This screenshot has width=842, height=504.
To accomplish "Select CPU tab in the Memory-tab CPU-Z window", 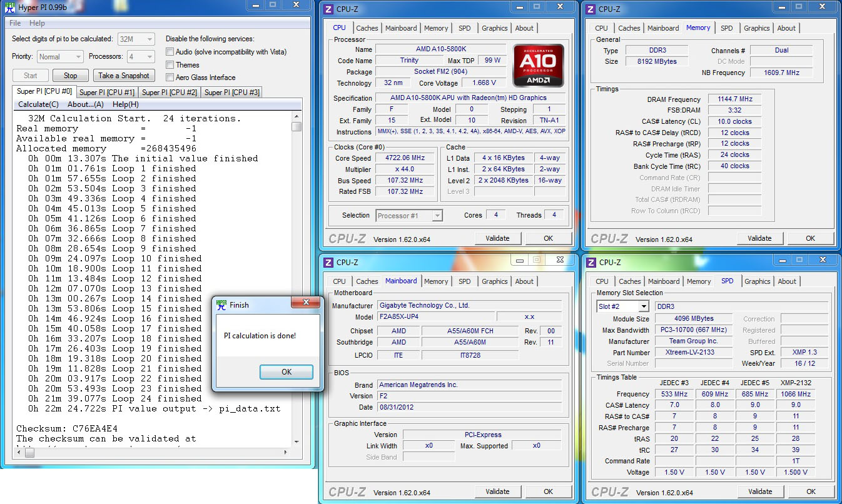I will [601, 28].
